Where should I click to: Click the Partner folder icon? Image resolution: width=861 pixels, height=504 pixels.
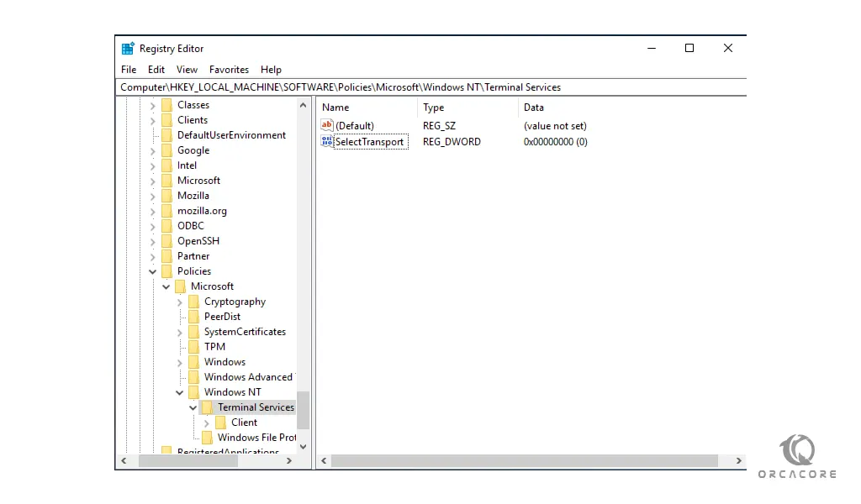(x=167, y=256)
